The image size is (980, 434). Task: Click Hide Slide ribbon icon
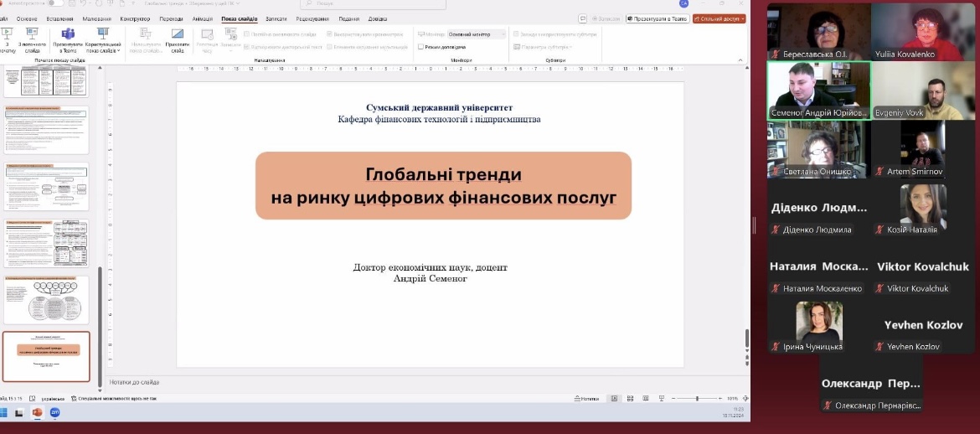click(178, 34)
